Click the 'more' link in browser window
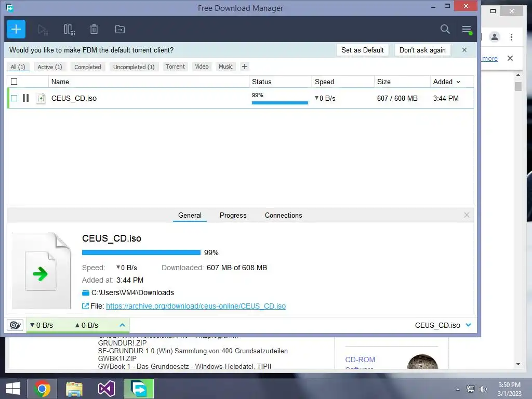The width and height of the screenshot is (532, 399). coord(489,58)
